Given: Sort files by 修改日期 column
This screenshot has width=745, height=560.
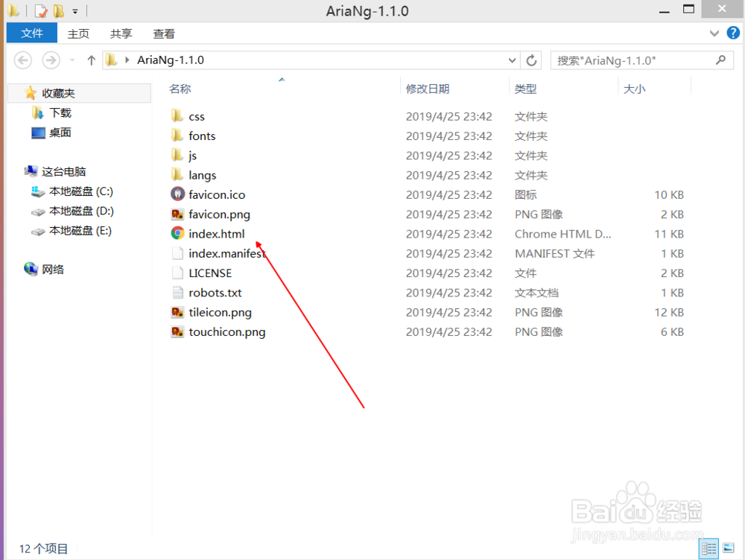Looking at the screenshot, I should coord(427,89).
